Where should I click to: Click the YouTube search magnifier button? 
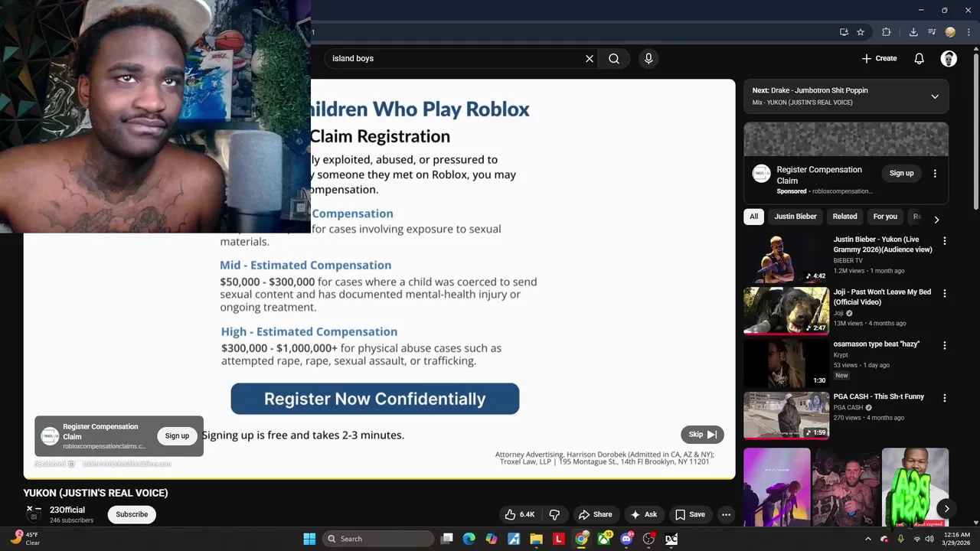614,58
